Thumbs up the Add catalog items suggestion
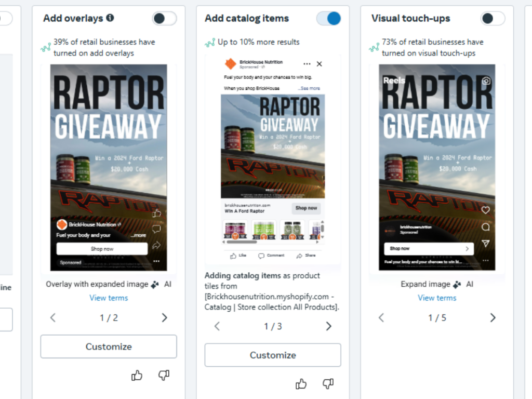The height and width of the screenshot is (399, 532). pos(301,384)
